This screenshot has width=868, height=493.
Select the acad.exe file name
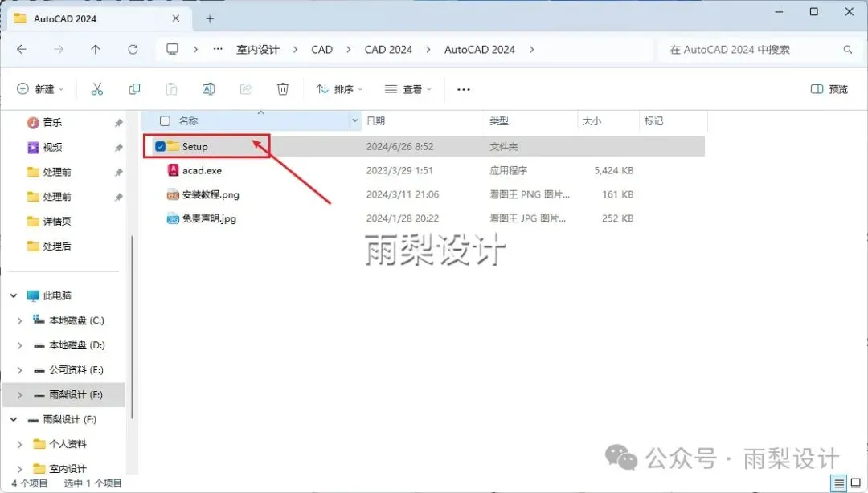pyautogui.click(x=202, y=170)
